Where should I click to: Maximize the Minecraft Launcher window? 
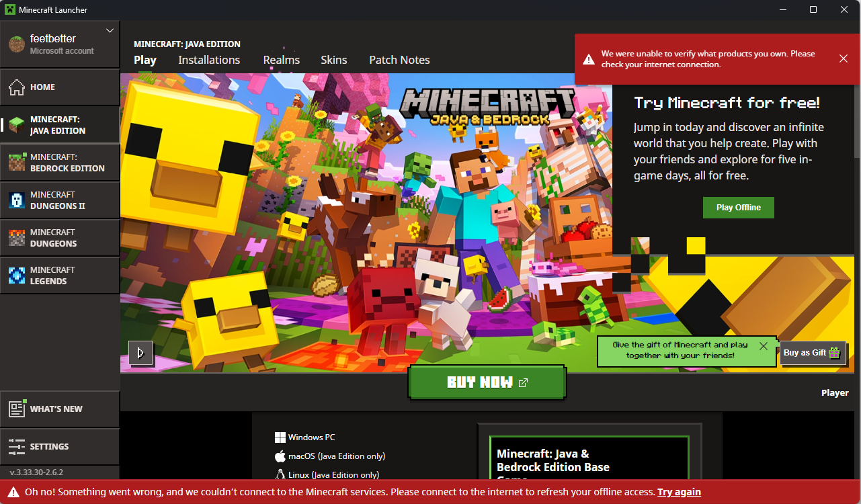point(813,9)
